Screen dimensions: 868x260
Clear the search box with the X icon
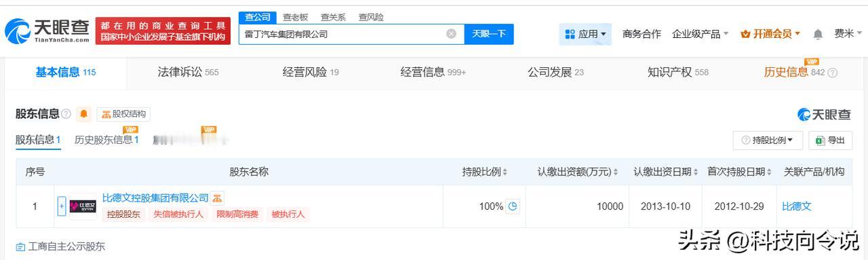[x=451, y=34]
